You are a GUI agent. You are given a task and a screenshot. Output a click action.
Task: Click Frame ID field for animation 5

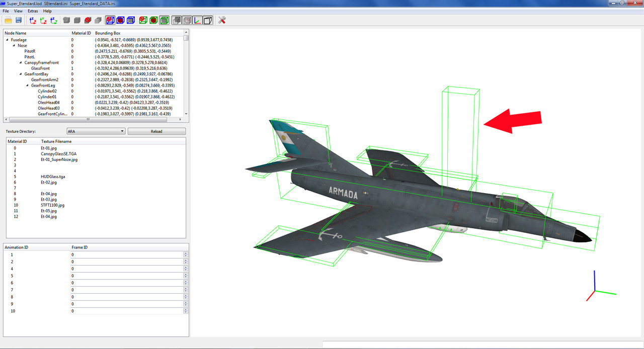pos(127,276)
